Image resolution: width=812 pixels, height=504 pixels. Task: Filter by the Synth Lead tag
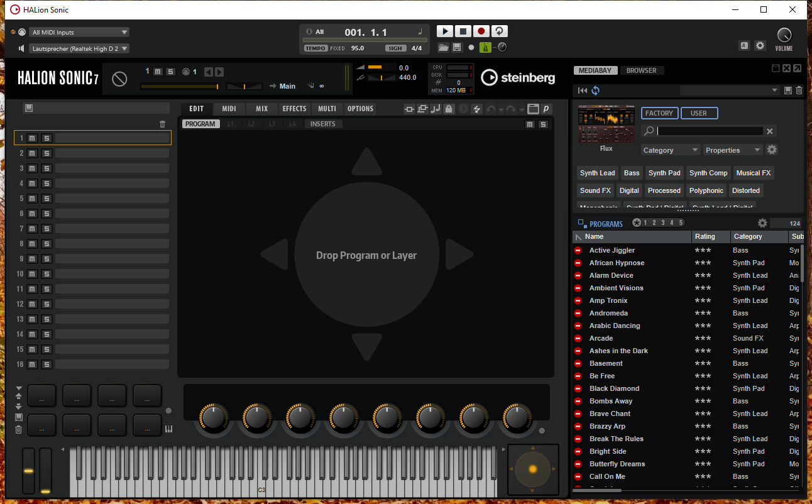[x=598, y=173]
